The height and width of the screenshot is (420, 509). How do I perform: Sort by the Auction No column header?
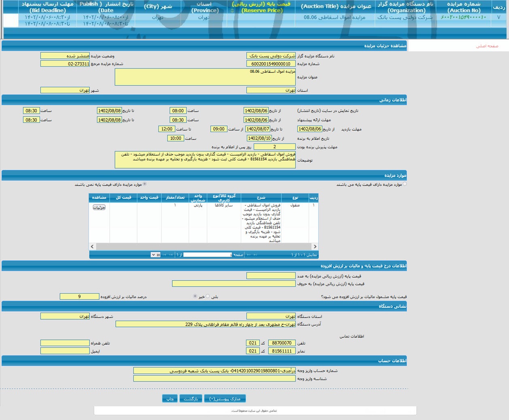[x=463, y=7]
